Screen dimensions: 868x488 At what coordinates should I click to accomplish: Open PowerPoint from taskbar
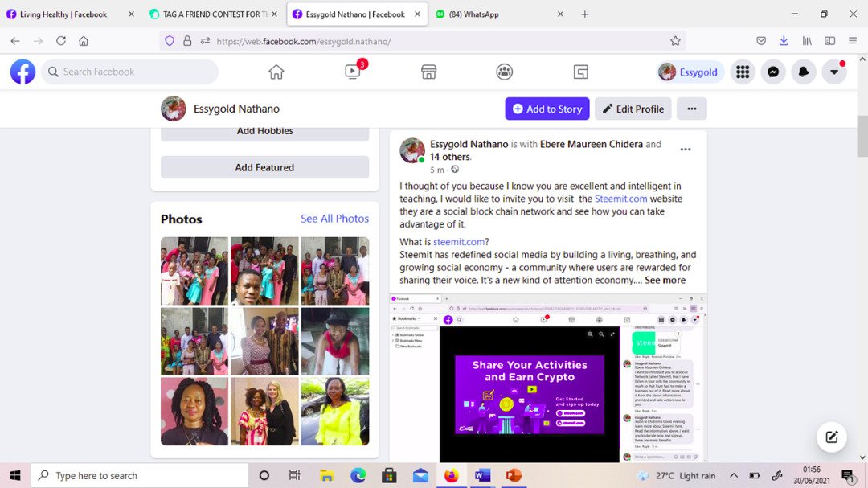click(514, 475)
